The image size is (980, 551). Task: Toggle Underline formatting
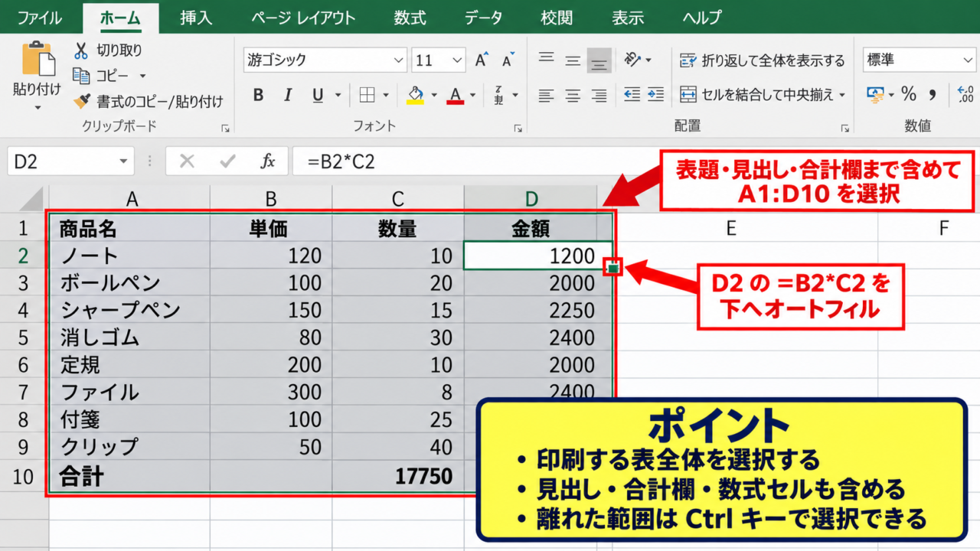[x=318, y=96]
